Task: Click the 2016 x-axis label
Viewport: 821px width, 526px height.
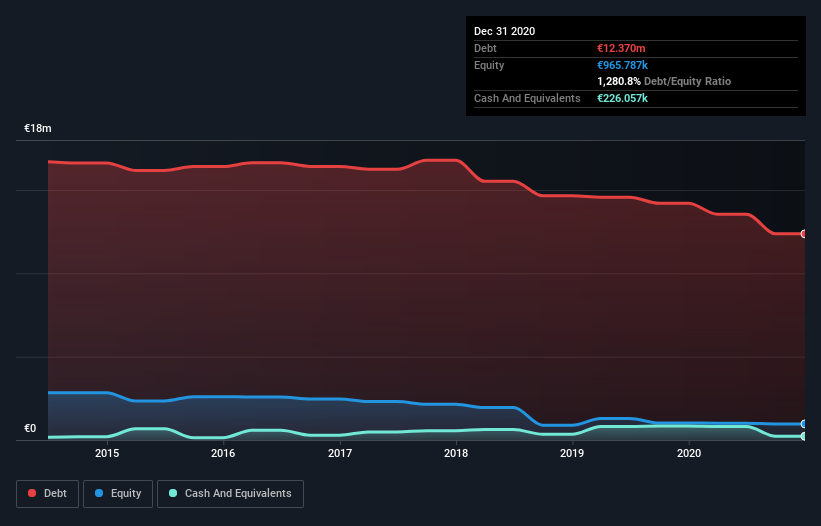Action: (x=223, y=453)
